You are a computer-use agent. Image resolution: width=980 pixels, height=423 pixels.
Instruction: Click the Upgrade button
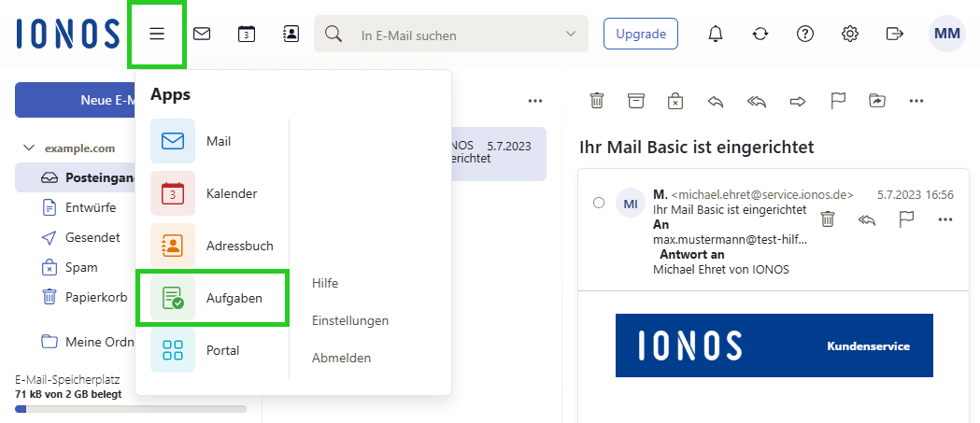tap(641, 35)
